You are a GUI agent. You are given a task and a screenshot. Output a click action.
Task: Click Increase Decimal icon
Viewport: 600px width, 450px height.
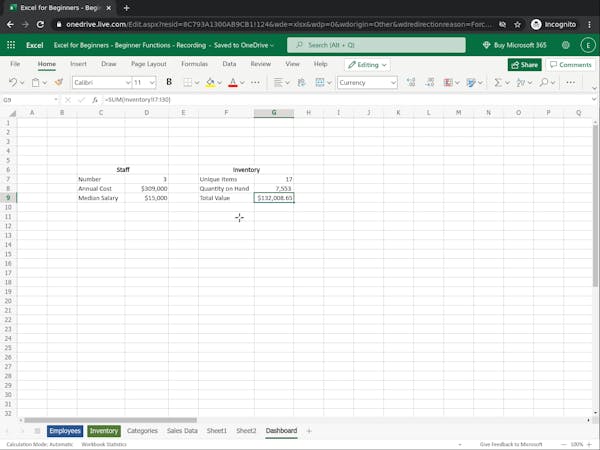411,82
